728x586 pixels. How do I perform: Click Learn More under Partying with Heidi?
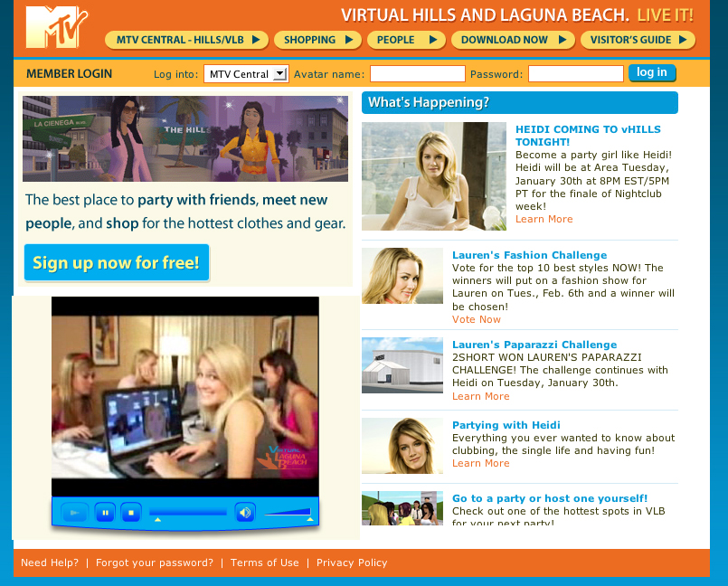481,463
